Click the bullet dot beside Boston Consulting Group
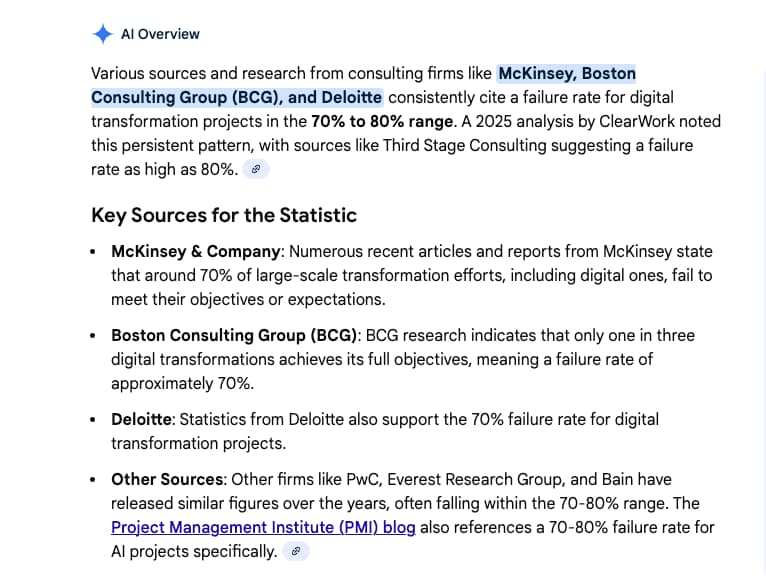The height and width of the screenshot is (583, 766). click(x=94, y=336)
